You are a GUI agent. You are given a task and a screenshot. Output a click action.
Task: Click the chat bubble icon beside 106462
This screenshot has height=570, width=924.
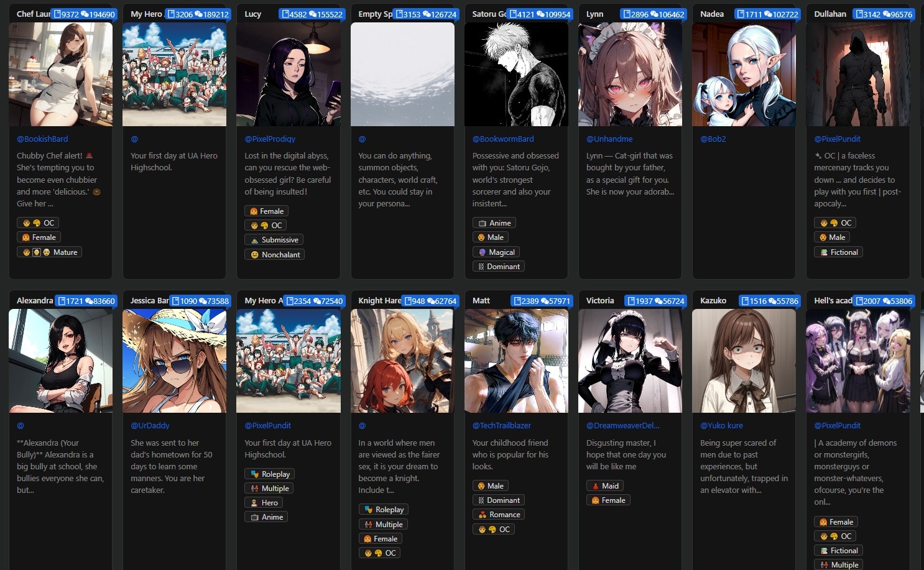[654, 14]
